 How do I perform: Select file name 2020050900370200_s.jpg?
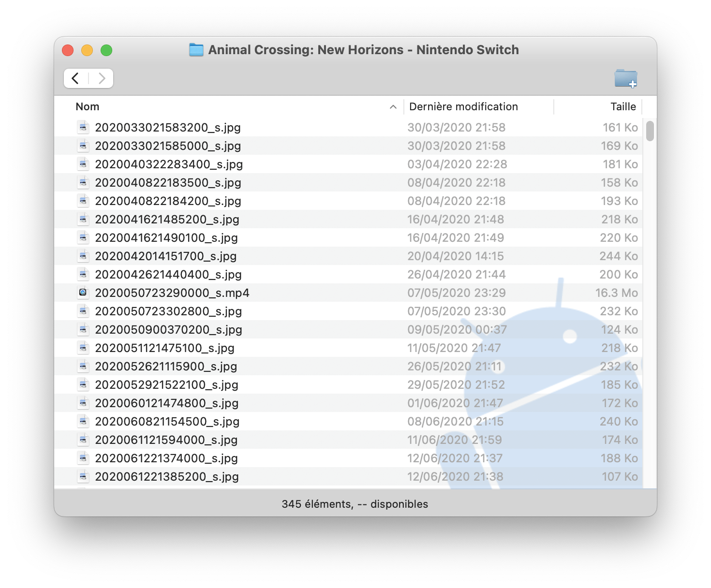click(168, 330)
